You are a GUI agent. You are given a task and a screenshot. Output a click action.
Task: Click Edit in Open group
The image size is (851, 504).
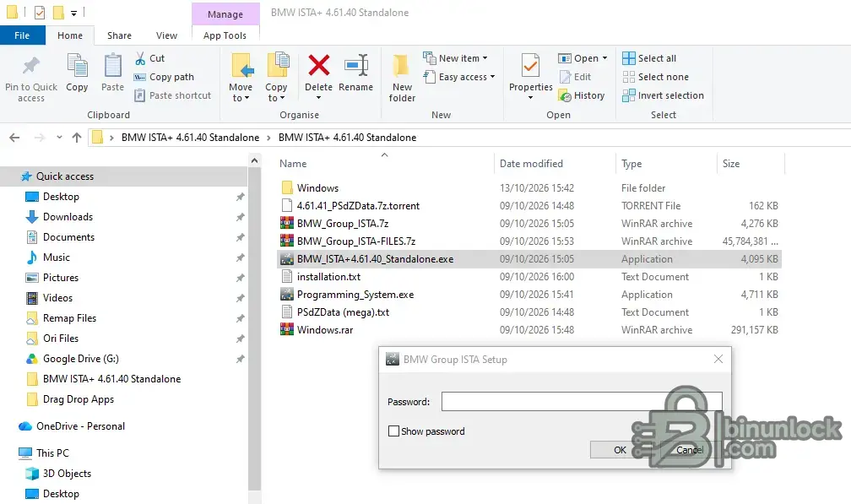point(575,77)
